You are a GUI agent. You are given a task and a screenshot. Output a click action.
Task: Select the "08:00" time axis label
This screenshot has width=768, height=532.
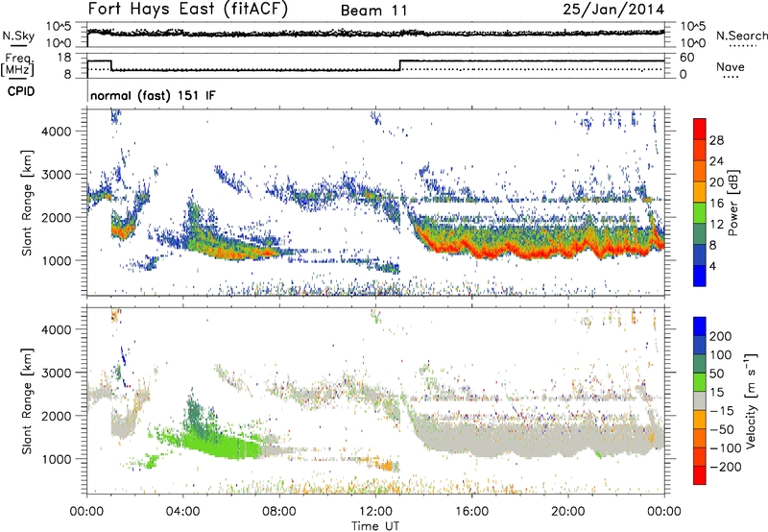tap(279, 512)
